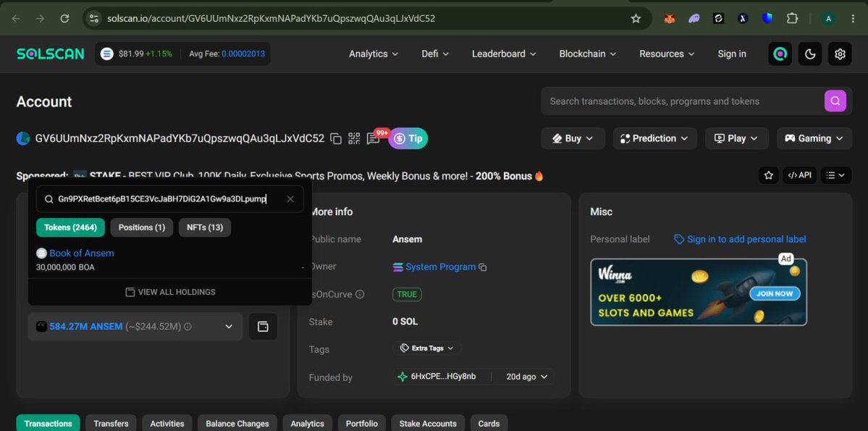This screenshot has width=868, height=431.
Task: Click the browser forward arrow
Action: click(x=41, y=18)
